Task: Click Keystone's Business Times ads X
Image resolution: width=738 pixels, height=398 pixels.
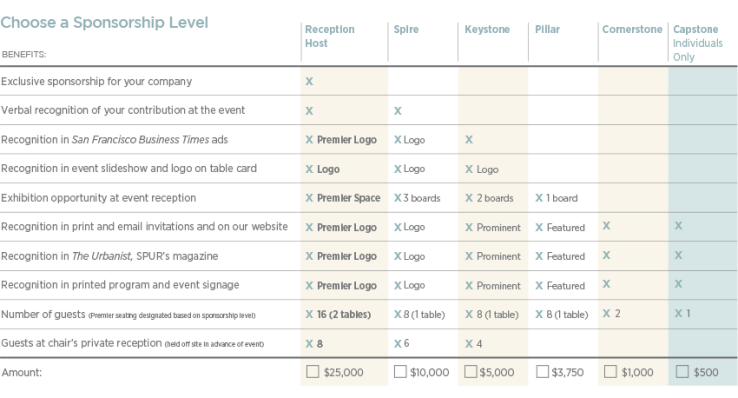Action: [469, 139]
